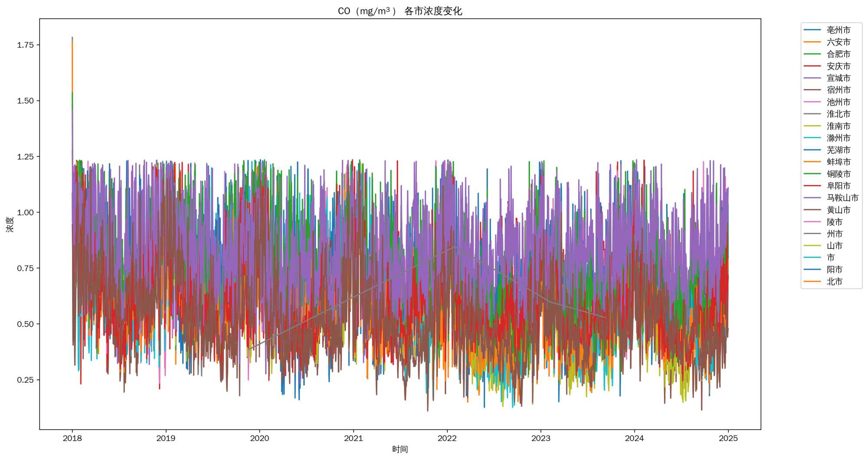Screen dimensions: 868x459
Task: Click the 芜湖市 legend label
Action: tap(838, 150)
